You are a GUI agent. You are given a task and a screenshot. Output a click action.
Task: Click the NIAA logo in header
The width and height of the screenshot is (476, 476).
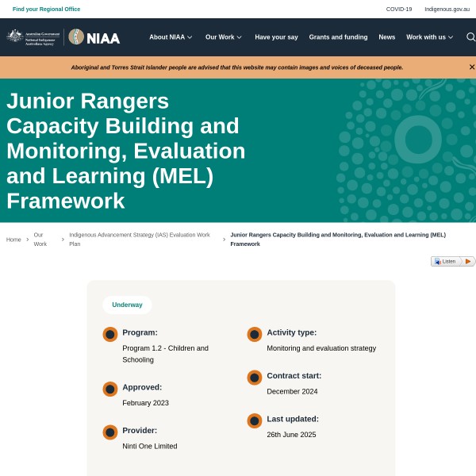94,37
